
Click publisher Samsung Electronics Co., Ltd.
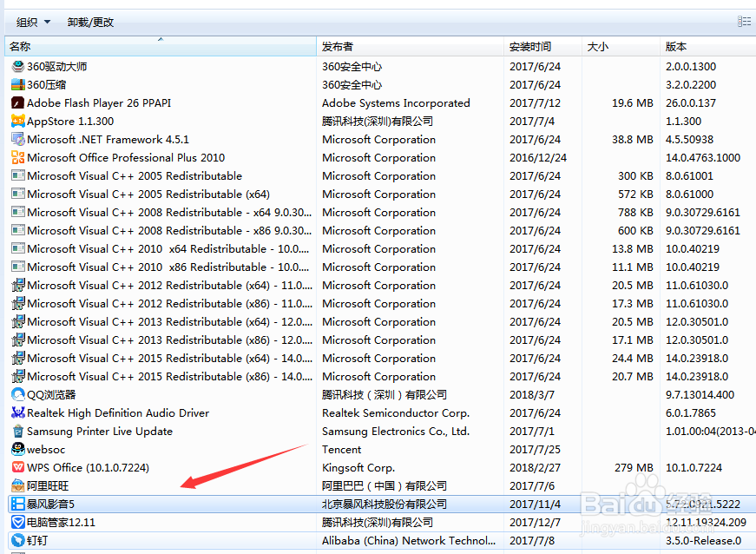point(395,432)
